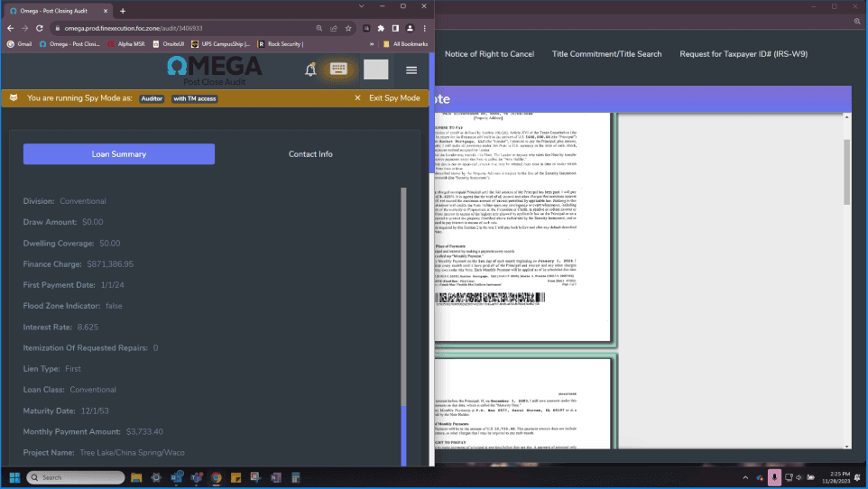Open the Windows Start menu
Viewport: 868px width, 489px height.
15,477
